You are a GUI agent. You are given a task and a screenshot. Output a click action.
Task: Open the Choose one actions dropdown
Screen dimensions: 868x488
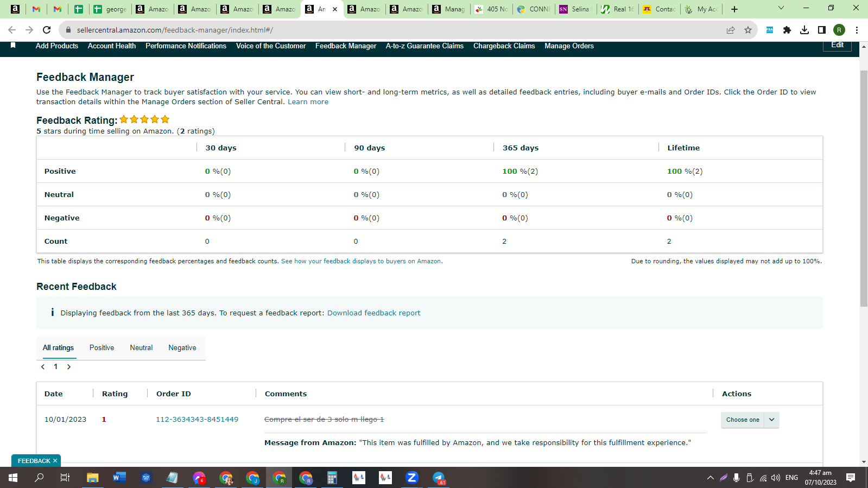coord(750,420)
